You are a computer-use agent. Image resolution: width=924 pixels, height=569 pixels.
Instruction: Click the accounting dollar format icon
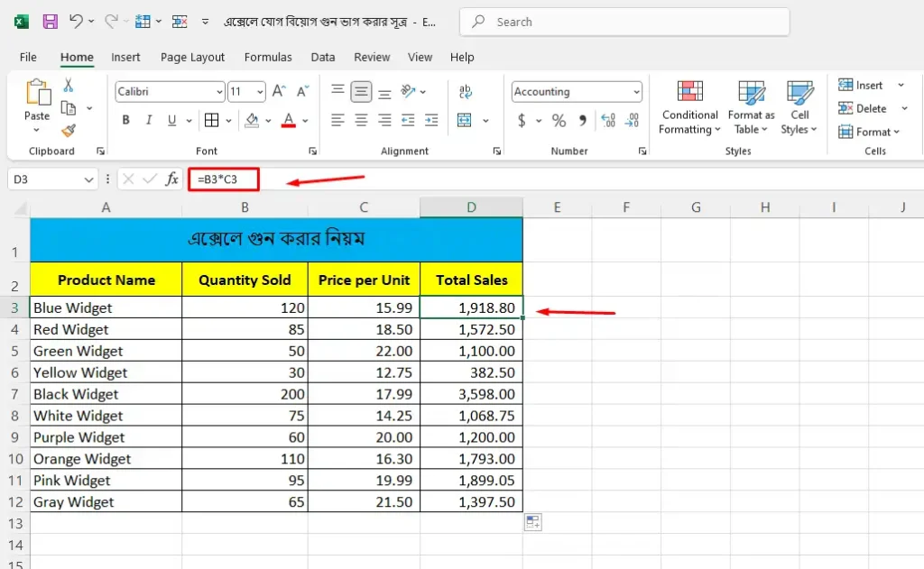(x=522, y=121)
